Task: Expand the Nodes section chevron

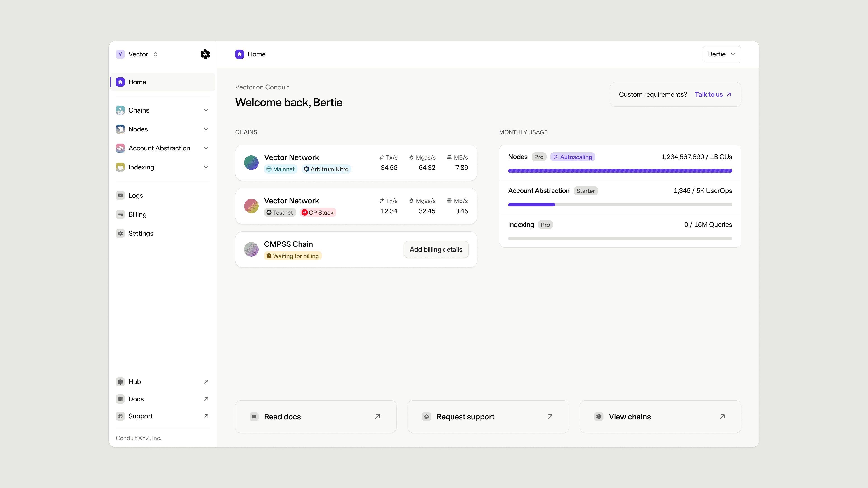Action: click(x=206, y=129)
